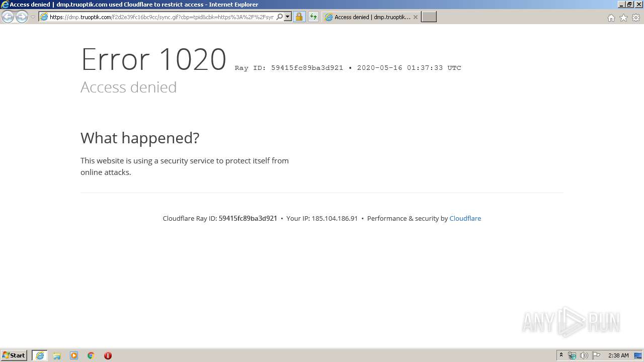
Task: Close the Internet Explorer window
Action: (638, 5)
